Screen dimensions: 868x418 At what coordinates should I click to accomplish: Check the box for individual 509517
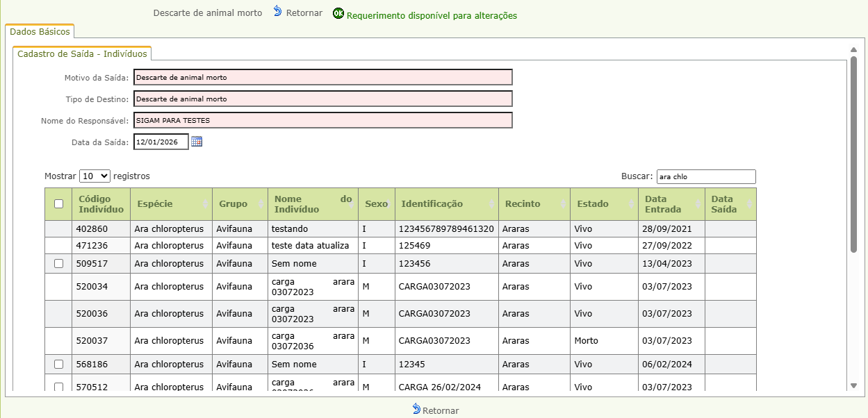click(59, 264)
